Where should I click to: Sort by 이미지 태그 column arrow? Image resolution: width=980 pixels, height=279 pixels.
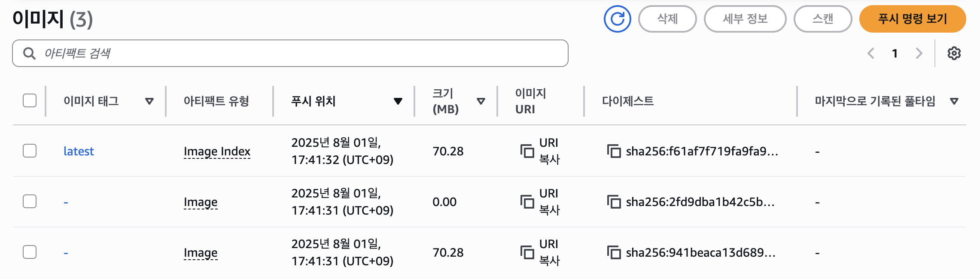click(149, 101)
